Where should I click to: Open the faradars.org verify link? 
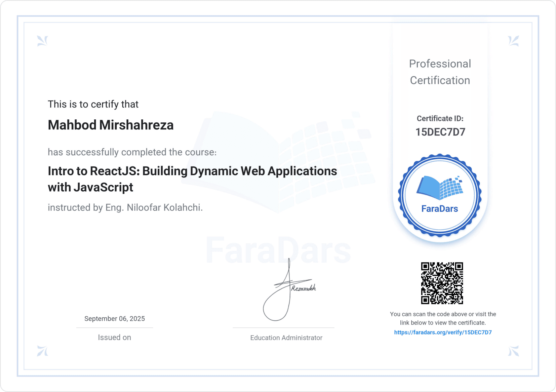pyautogui.click(x=443, y=332)
